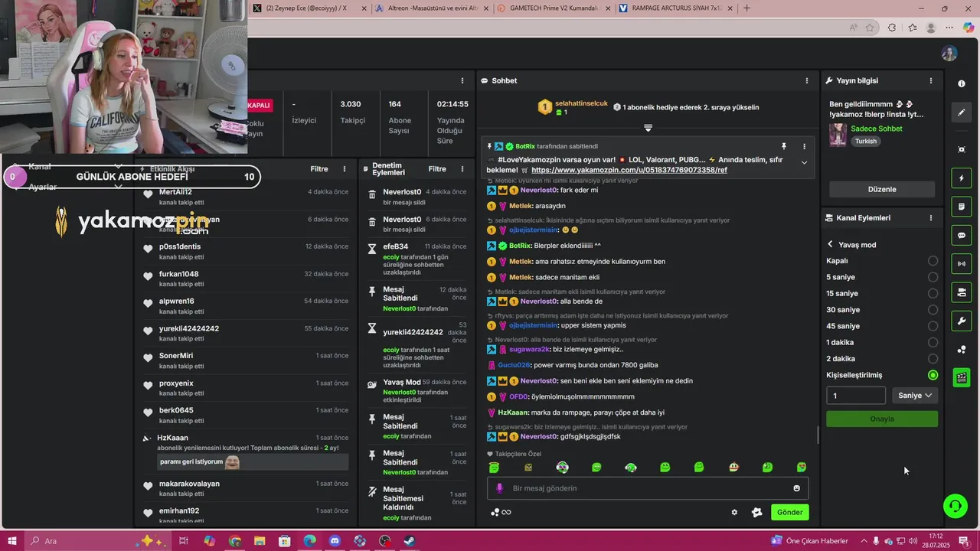This screenshot has height=551, width=980.
Task: Open the taskbar notification center
Action: pos(964,541)
